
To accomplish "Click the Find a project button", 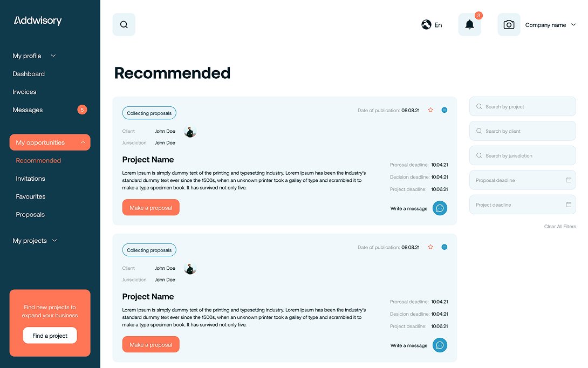I will (50, 336).
